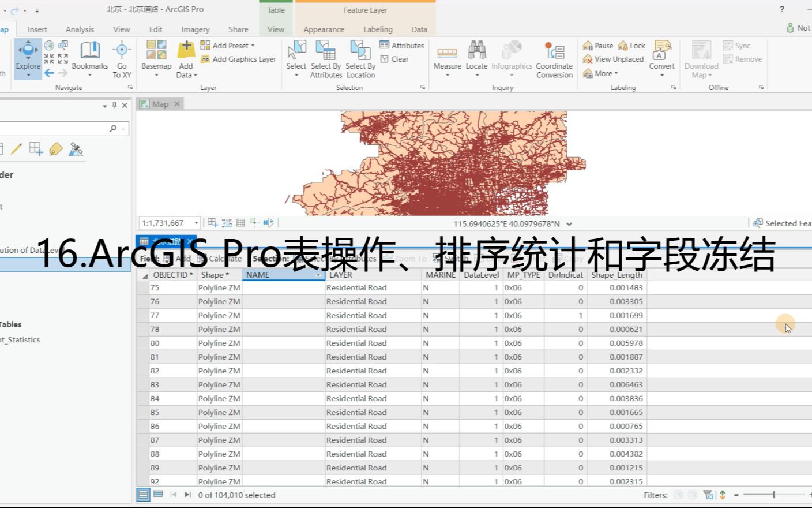
Task: Click Add Graphics Layer
Action: coord(238,59)
